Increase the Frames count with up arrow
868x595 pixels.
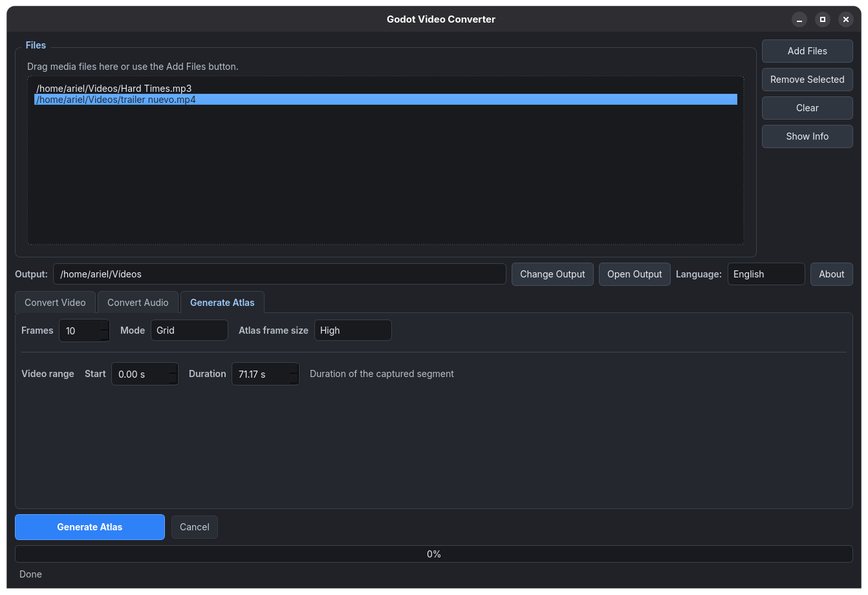coord(104,325)
